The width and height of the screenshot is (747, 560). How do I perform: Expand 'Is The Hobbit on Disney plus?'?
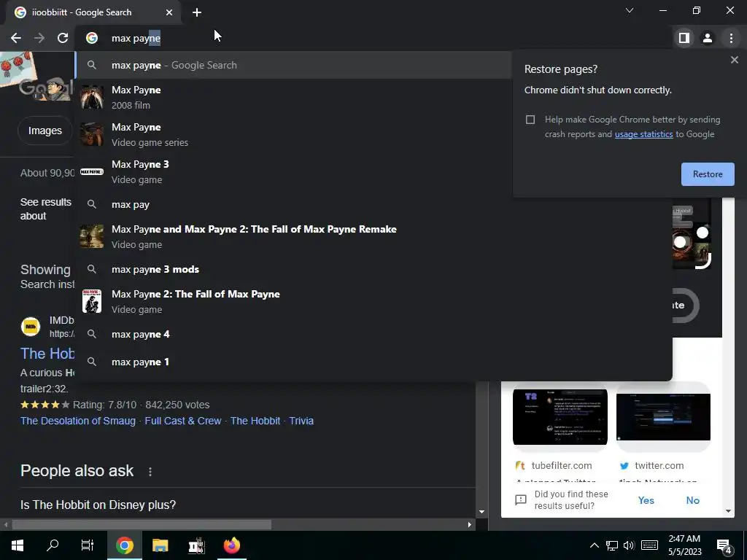(248, 505)
